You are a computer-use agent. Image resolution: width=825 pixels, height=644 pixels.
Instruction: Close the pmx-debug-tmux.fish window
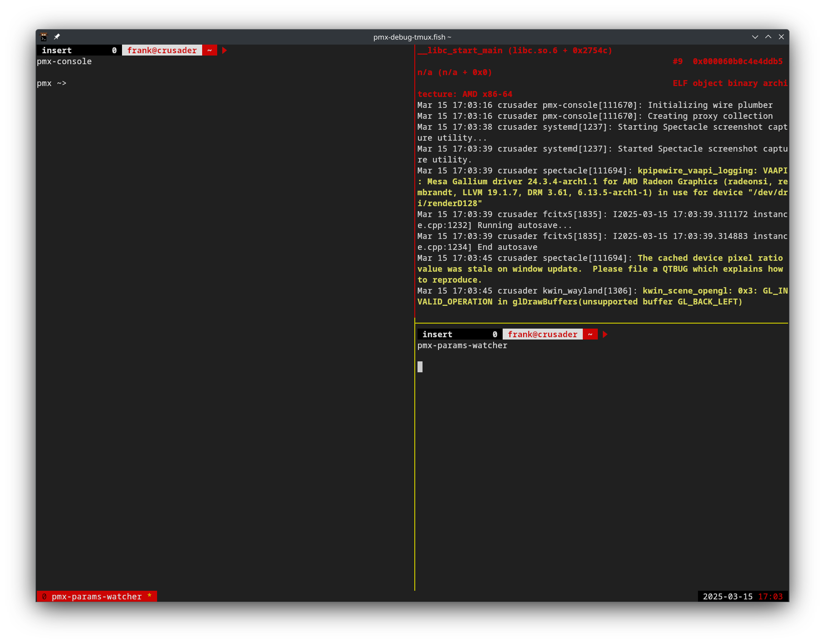[781, 37]
